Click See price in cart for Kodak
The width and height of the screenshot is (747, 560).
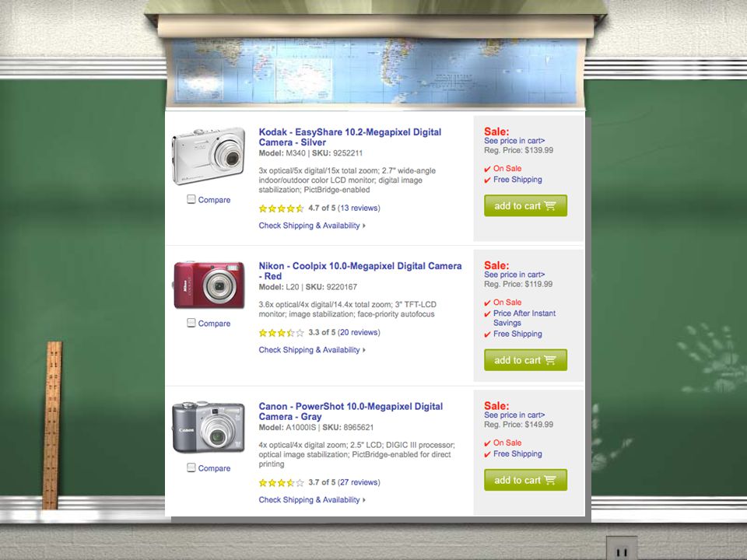(514, 141)
